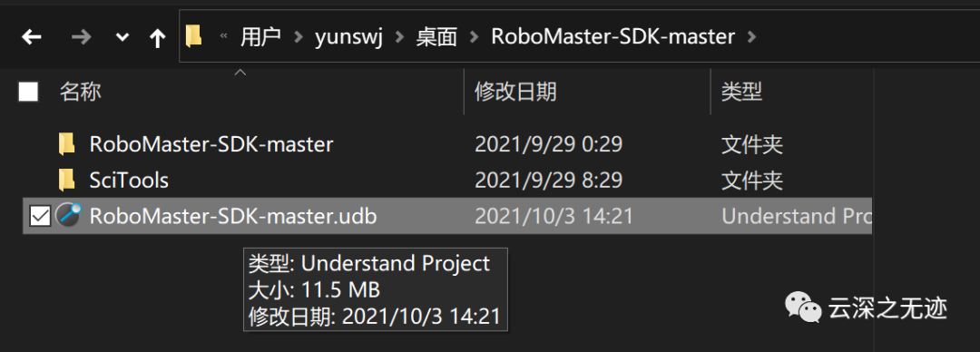
Task: Open recent locations dropdown arrow
Action: (x=122, y=38)
